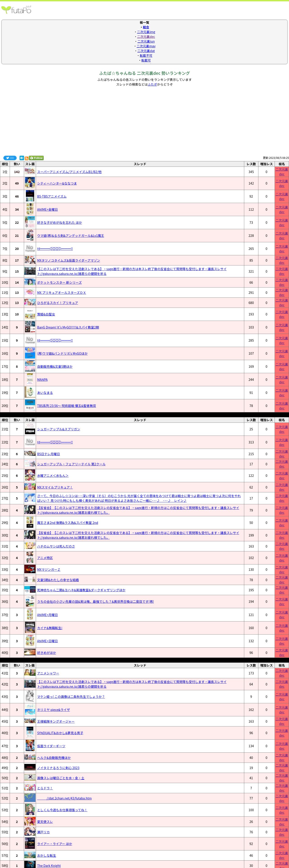Click No Thumbnail image in rank 7 row
The width and height of the screenshot is (289, 868).
click(x=30, y=249)
